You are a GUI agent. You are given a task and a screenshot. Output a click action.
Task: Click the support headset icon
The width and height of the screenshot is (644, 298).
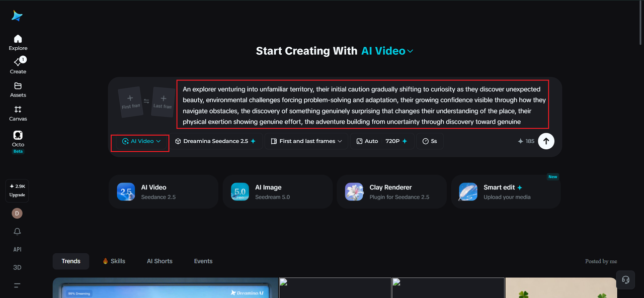pos(625,280)
